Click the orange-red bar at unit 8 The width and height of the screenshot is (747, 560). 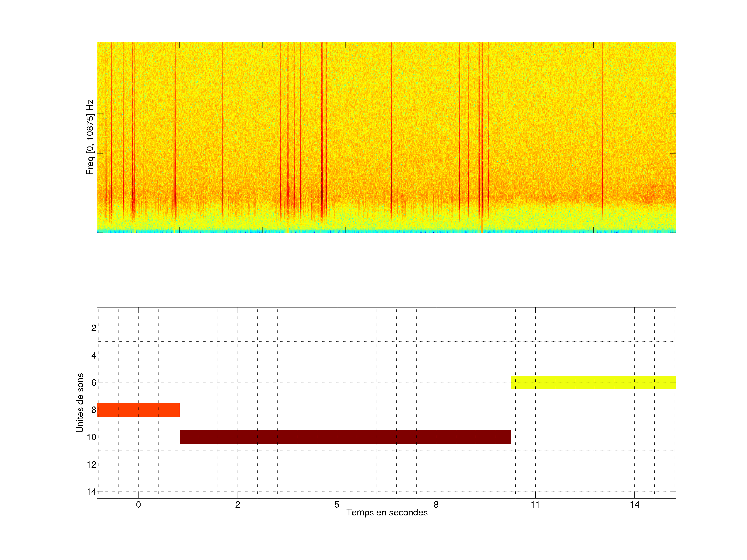click(x=138, y=409)
